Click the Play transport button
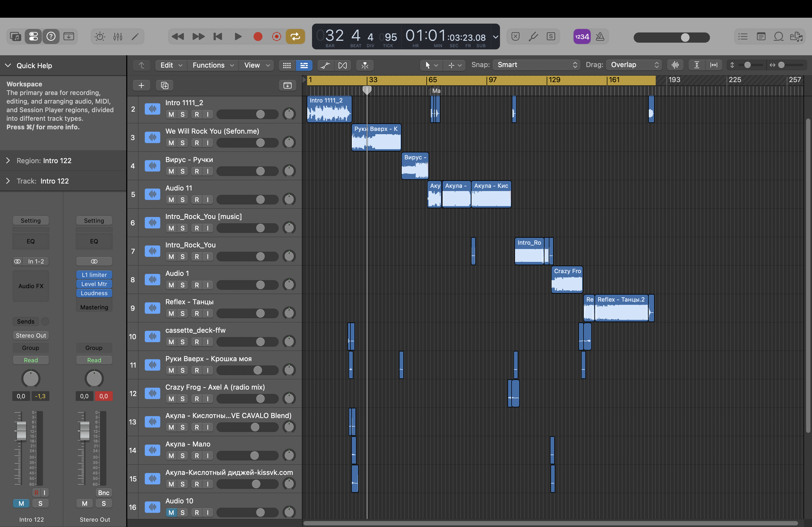Image resolution: width=812 pixels, height=527 pixels. pyautogui.click(x=238, y=36)
